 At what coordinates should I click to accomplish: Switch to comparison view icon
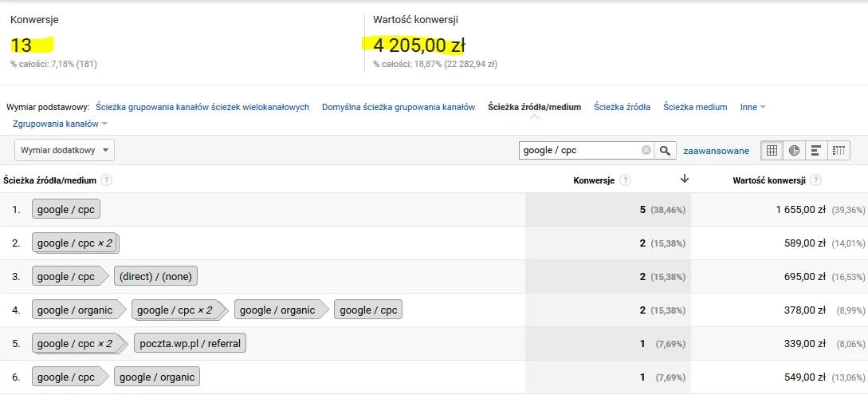click(838, 150)
